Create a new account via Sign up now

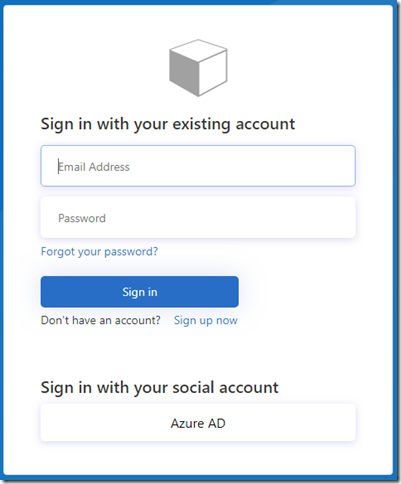point(206,320)
